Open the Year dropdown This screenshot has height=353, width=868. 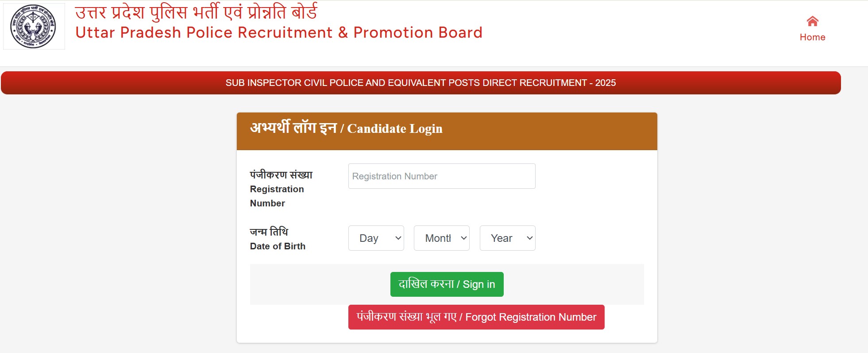(x=507, y=238)
